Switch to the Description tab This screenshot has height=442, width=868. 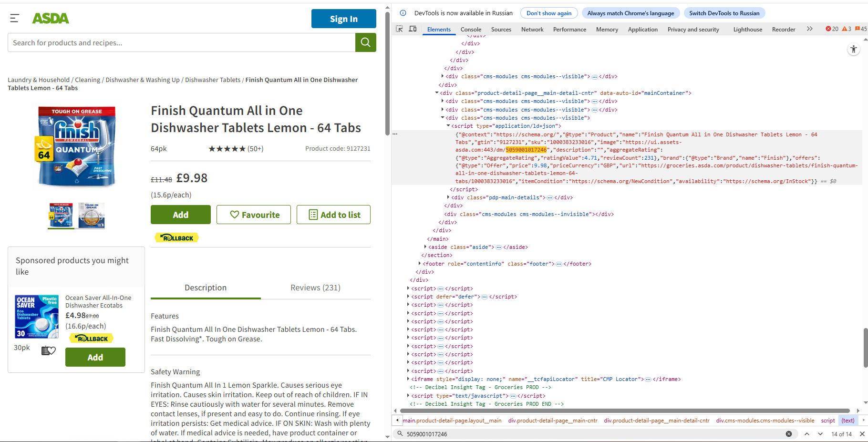click(x=206, y=288)
